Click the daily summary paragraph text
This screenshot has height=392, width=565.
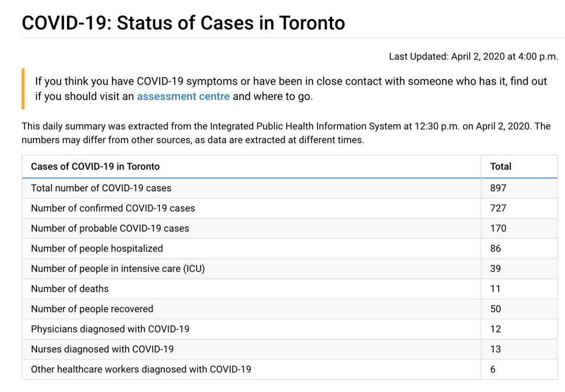tap(286, 133)
